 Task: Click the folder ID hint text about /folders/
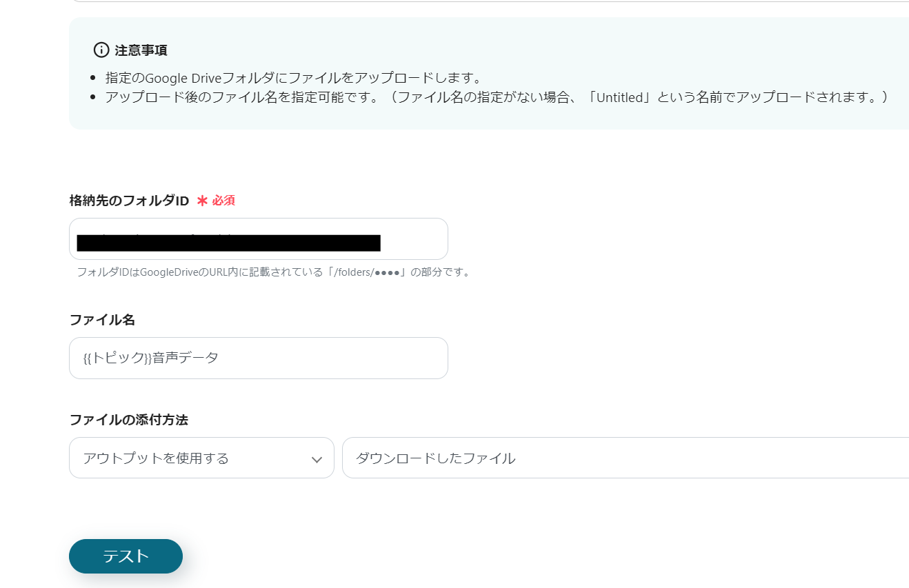pos(274,272)
